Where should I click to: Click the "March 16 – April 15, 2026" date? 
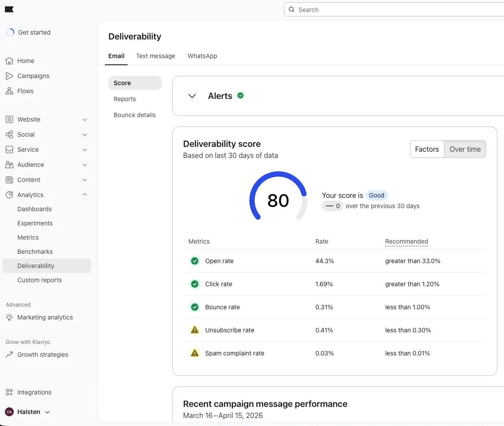(223, 415)
